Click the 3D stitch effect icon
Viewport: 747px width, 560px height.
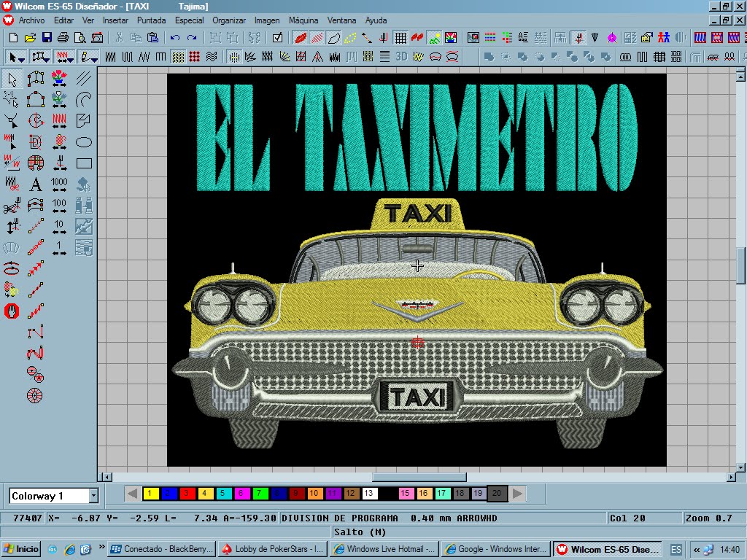click(401, 56)
